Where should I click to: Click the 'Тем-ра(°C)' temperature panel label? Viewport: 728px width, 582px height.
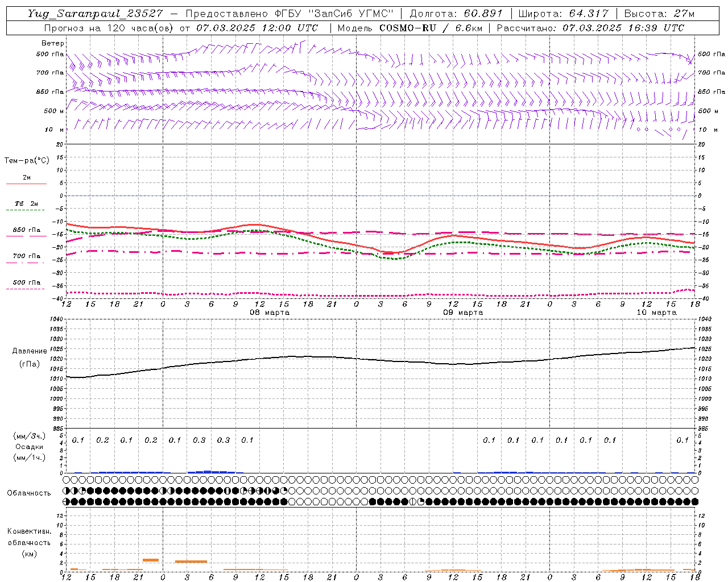[27, 161]
